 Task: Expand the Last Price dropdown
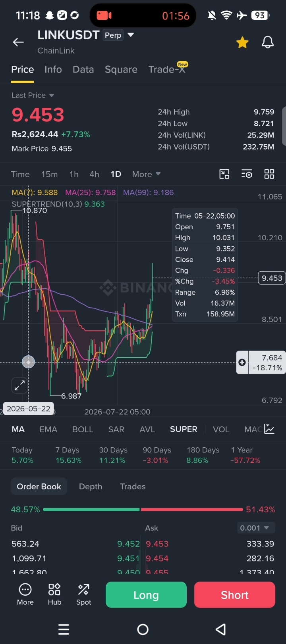(33, 95)
